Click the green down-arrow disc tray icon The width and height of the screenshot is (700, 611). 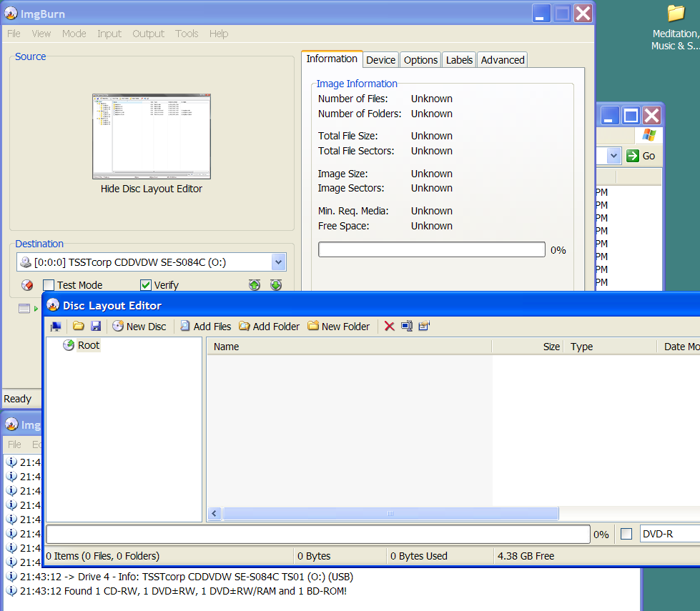276,284
